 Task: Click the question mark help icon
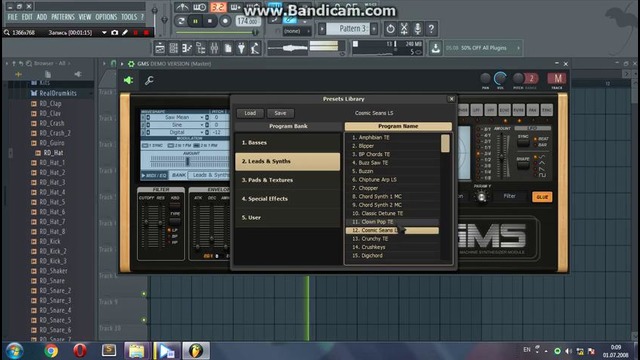coord(431,29)
